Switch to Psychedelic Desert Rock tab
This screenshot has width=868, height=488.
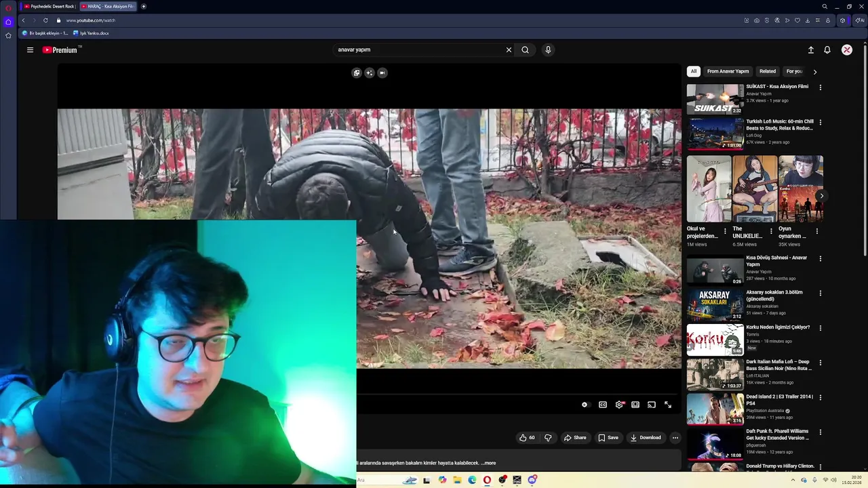click(50, 6)
